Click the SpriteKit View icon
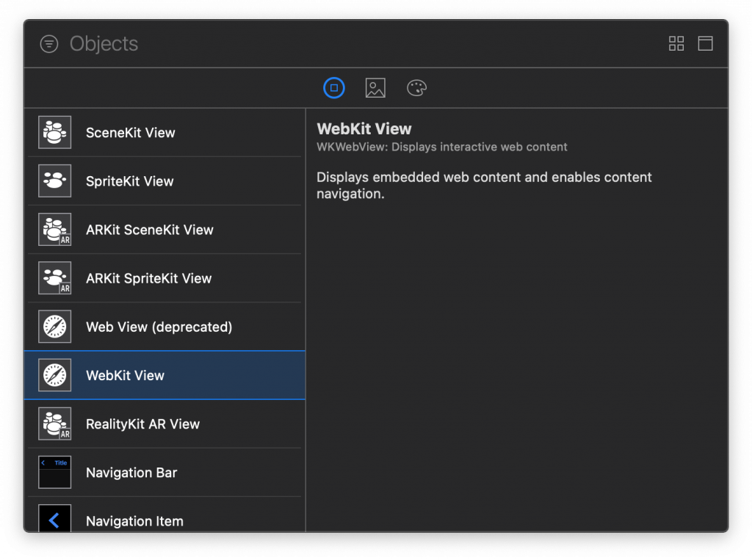 (55, 181)
